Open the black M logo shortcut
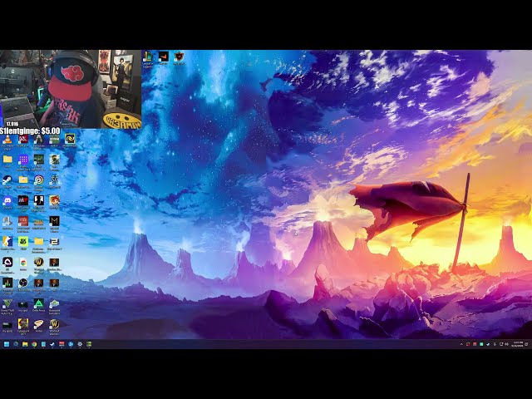Viewport: 532px width, 399px height. click(54, 221)
